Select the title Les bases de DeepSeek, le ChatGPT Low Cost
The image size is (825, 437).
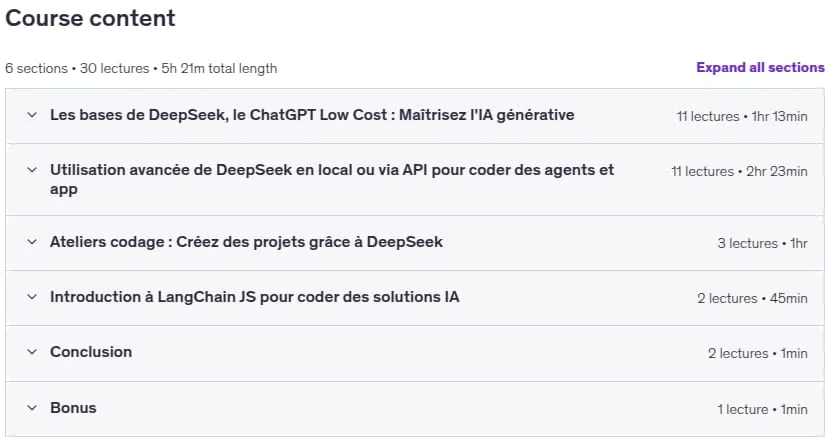(312, 115)
